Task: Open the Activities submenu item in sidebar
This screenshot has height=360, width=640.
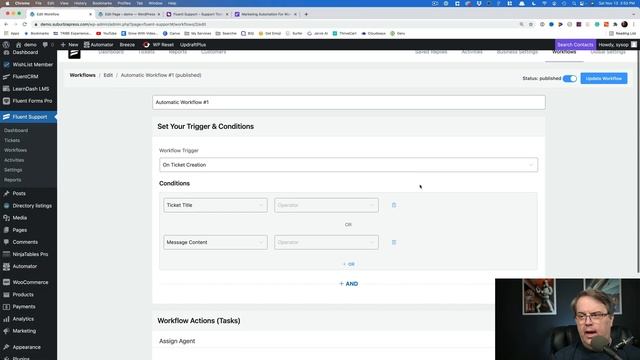Action: point(14,160)
